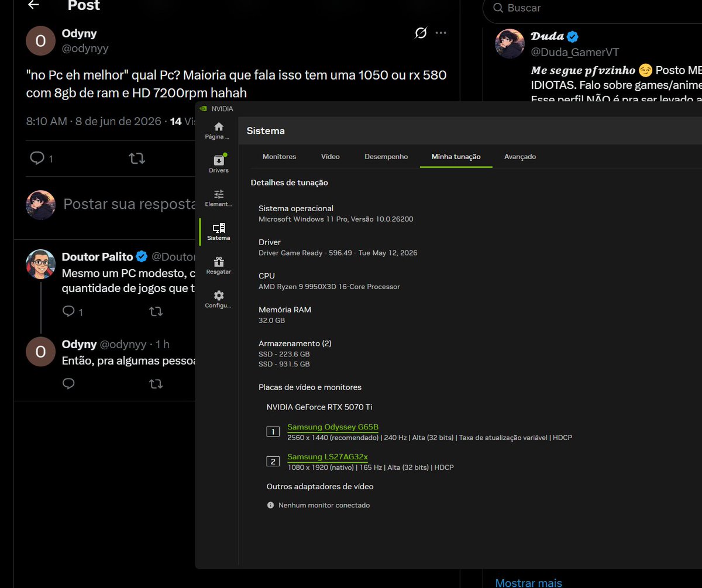Open your own avatar beside the reply field
Screen dimensions: 702x588
coord(41,205)
